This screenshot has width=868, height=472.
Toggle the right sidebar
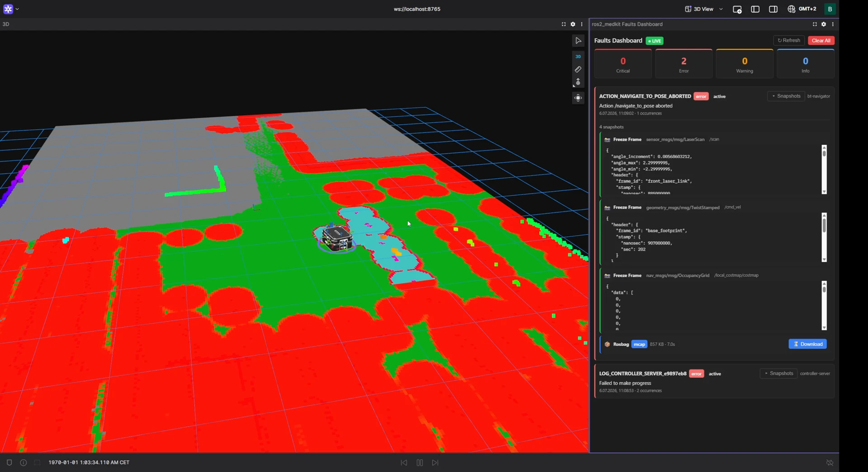click(773, 9)
